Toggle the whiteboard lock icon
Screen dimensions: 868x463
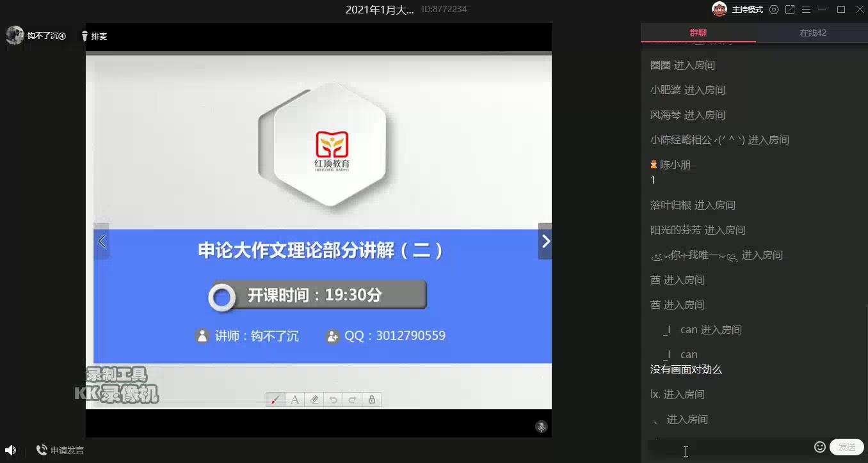(371, 400)
